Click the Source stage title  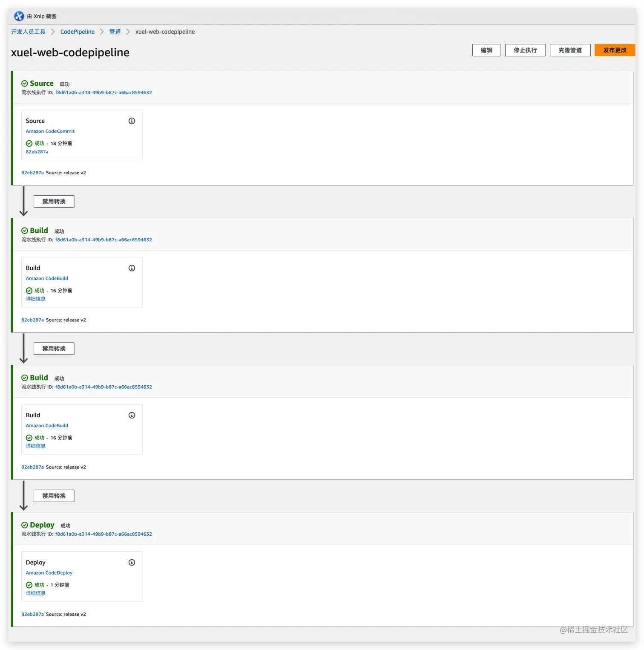point(42,84)
